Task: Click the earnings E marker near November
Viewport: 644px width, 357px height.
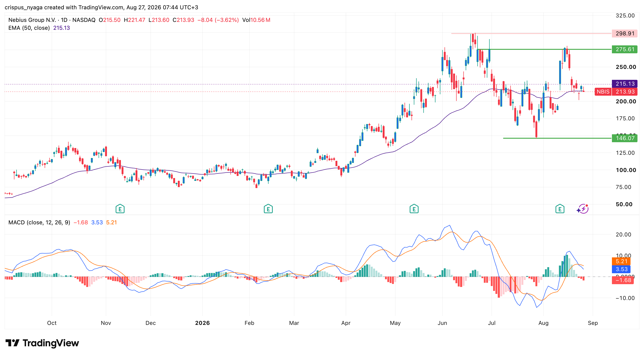Action: (x=120, y=209)
